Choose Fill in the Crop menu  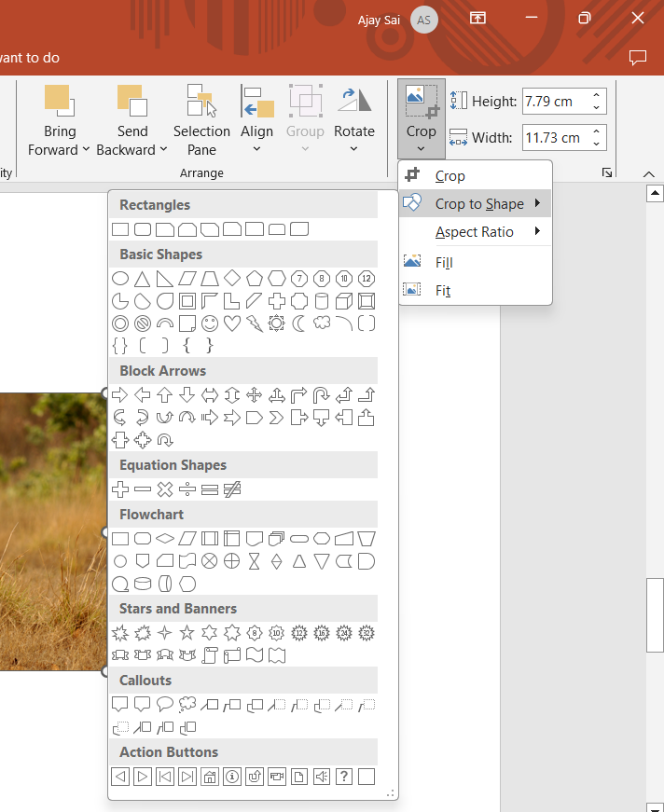(444, 263)
